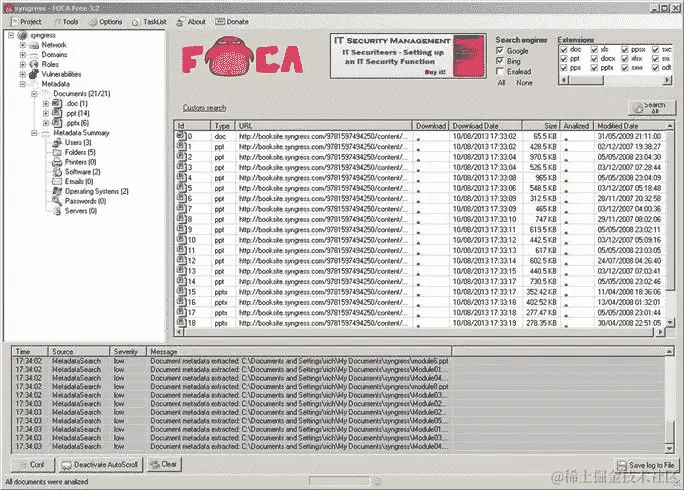Click the Custom search link
This screenshot has width=684, height=490.
(204, 108)
